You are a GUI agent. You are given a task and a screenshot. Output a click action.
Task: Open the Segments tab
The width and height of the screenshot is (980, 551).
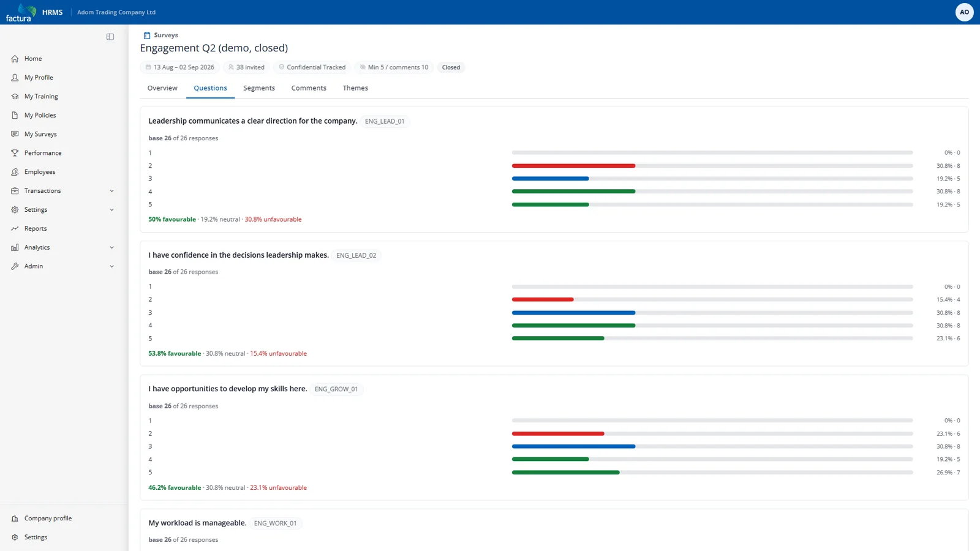[259, 88]
